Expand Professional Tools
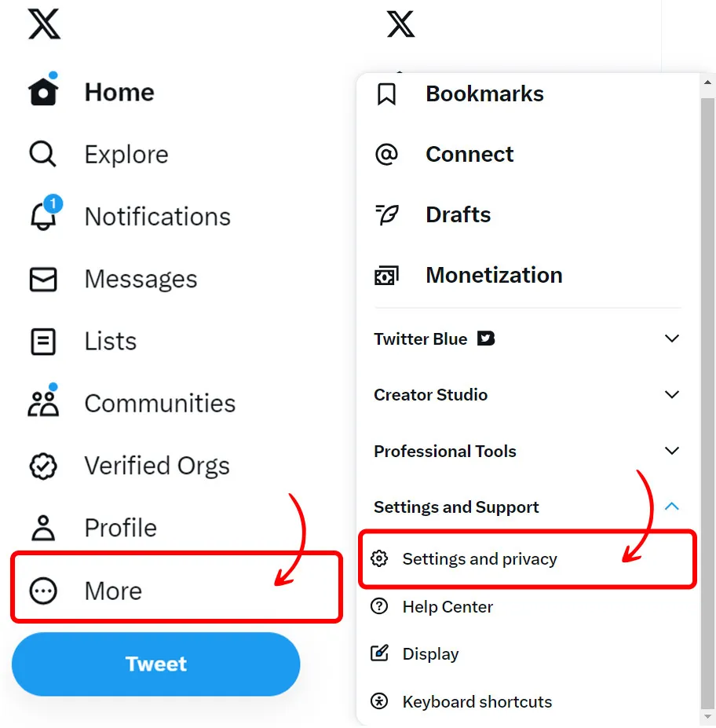Image resolution: width=716 pixels, height=728 pixels. point(672,451)
